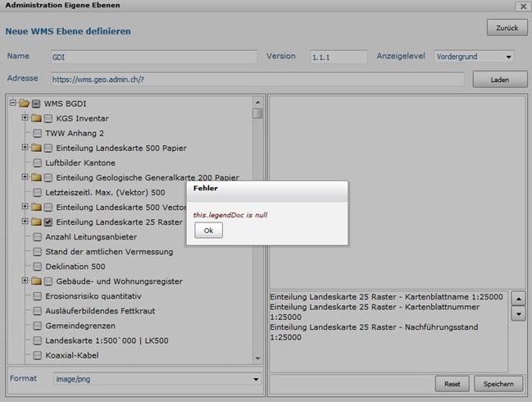
Task: Check the Luftbilder Kantone checkbox
Action: (38, 162)
